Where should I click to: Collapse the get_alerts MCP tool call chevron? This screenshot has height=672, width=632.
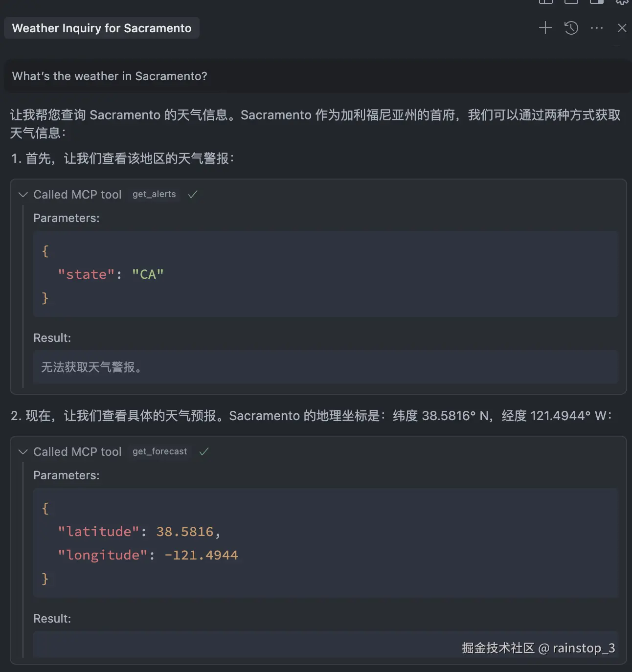click(23, 195)
